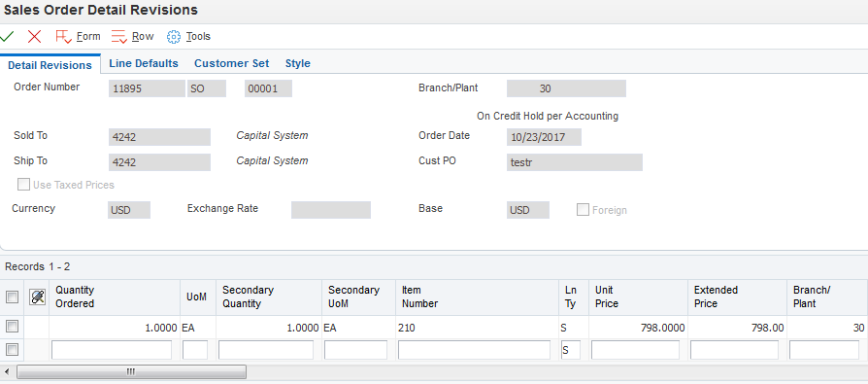
Task: Click the order type field SO
Action: pyautogui.click(x=207, y=88)
